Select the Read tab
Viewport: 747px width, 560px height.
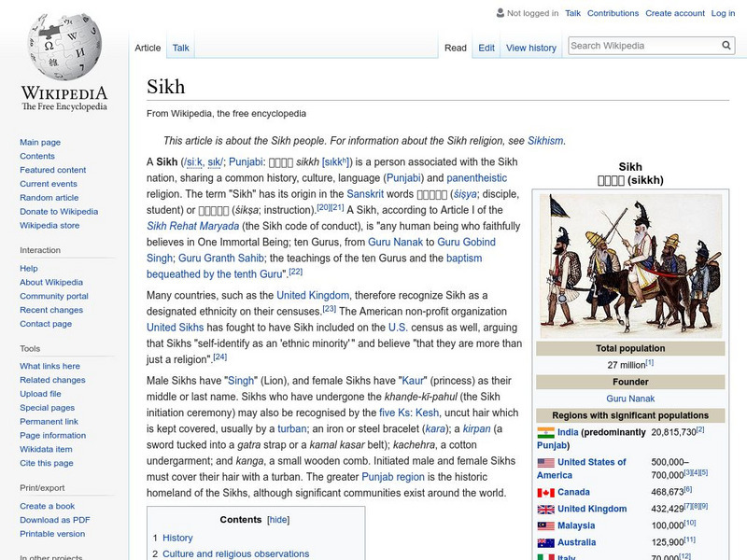coord(455,48)
